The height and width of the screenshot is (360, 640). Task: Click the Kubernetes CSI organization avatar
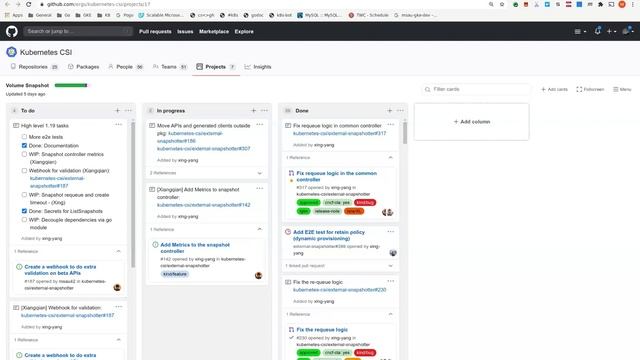click(x=11, y=52)
